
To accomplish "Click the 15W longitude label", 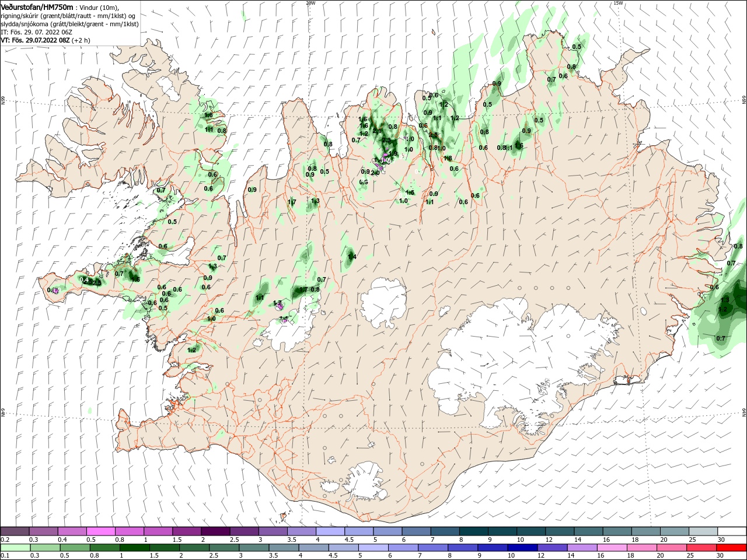I will [618, 3].
